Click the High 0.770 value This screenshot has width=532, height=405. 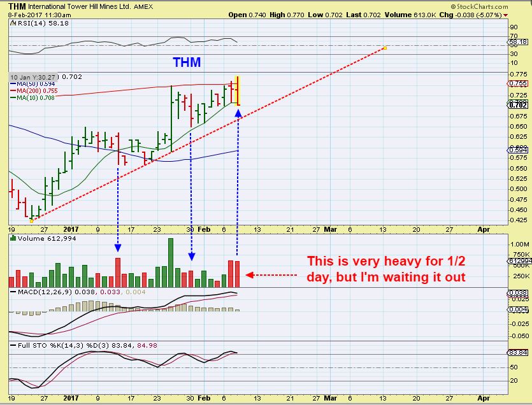[x=287, y=15]
